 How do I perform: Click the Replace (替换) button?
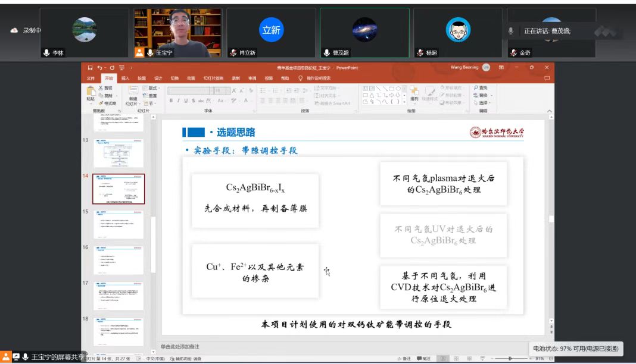(x=482, y=95)
